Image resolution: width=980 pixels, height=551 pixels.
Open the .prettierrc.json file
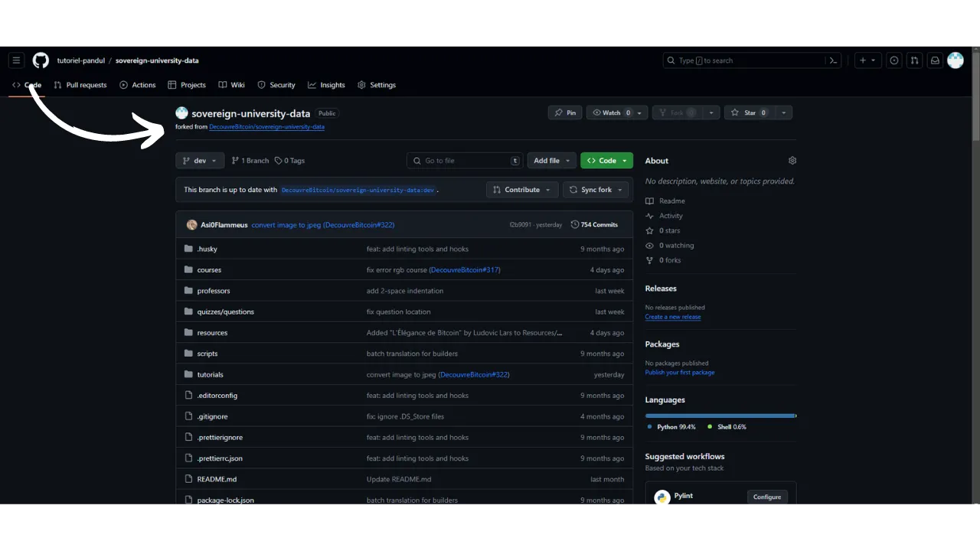220,458
